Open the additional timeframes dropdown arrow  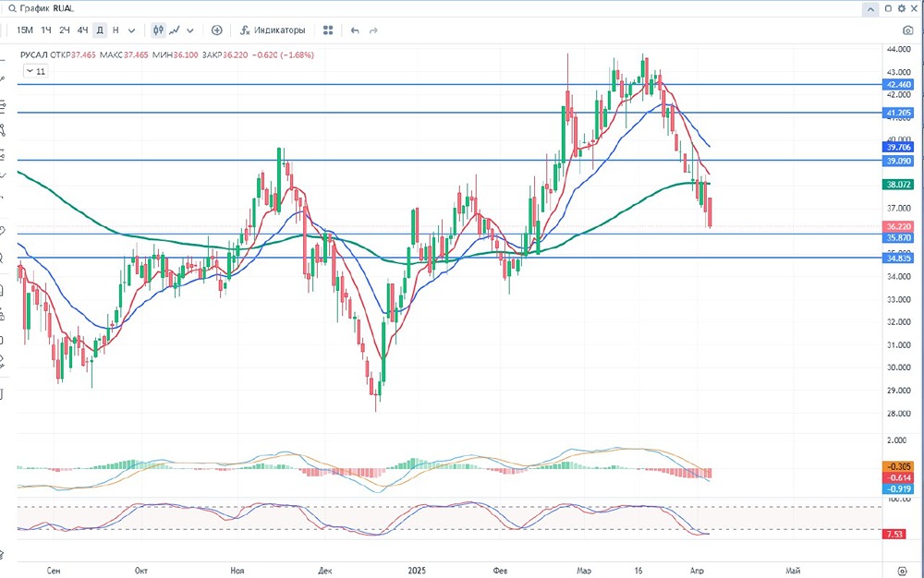pyautogui.click(x=131, y=30)
